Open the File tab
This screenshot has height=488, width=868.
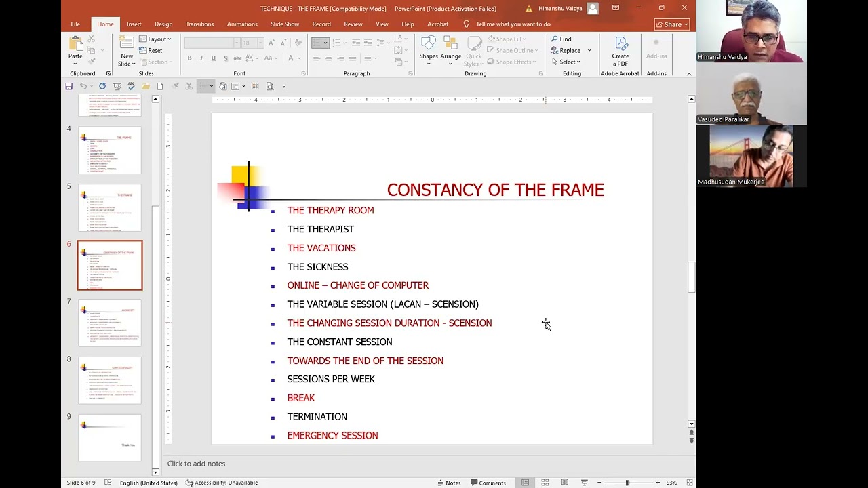75,24
